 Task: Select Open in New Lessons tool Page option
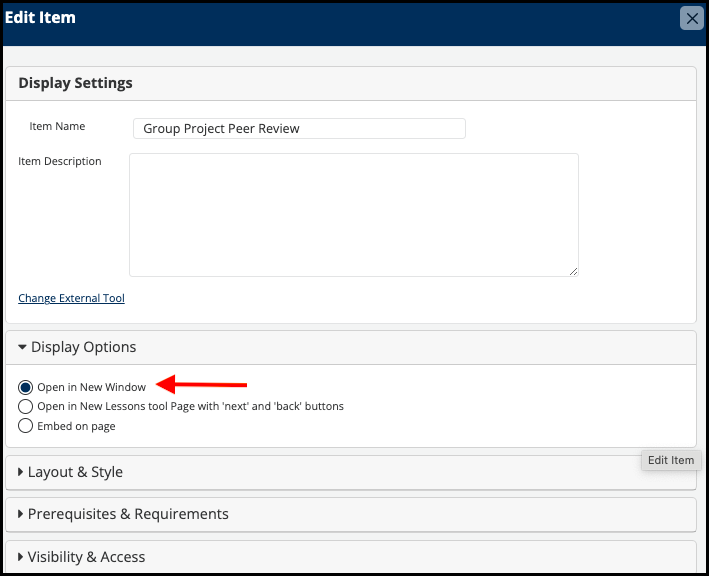click(25, 406)
